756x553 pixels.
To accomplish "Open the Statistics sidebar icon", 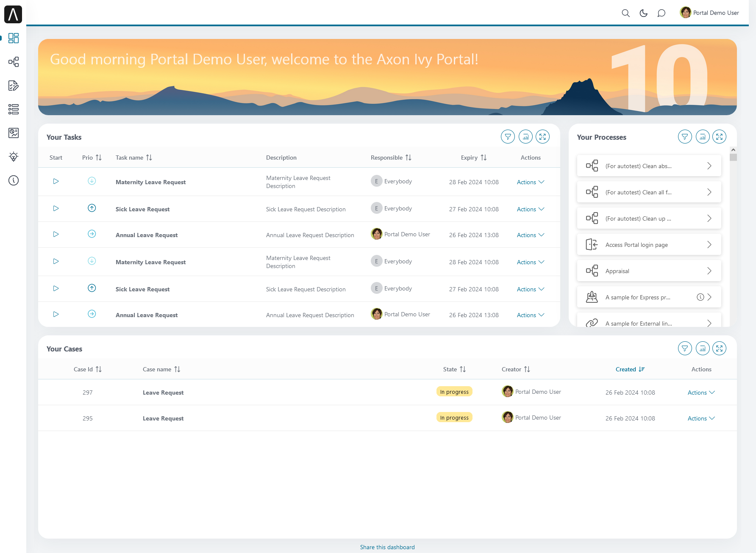I will click(14, 133).
